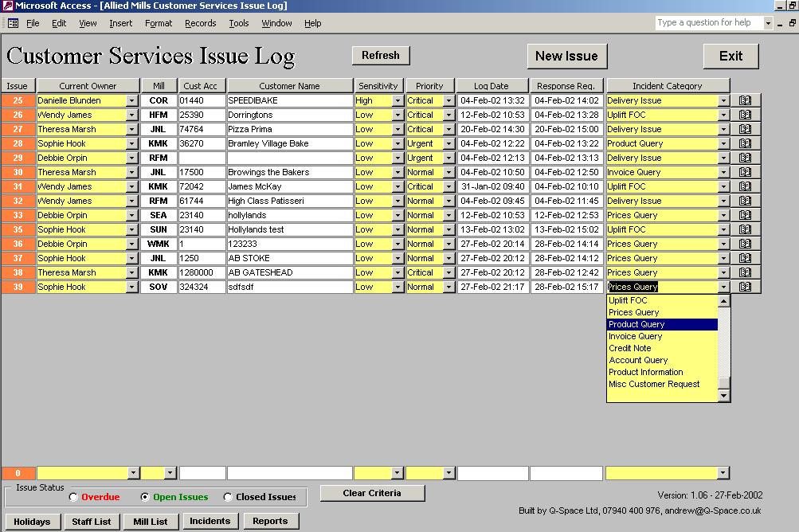Click the Clear Criteria button
Viewport: 799px width, 532px height.
(372, 493)
